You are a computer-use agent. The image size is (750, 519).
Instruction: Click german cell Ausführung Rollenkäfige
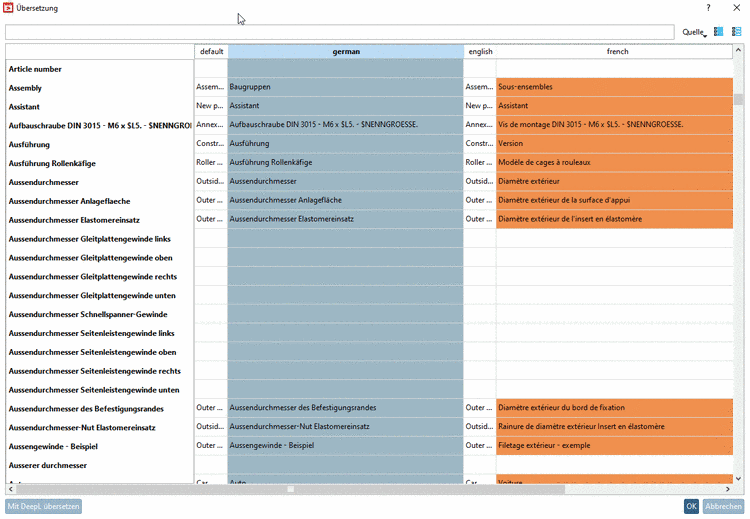coord(345,163)
